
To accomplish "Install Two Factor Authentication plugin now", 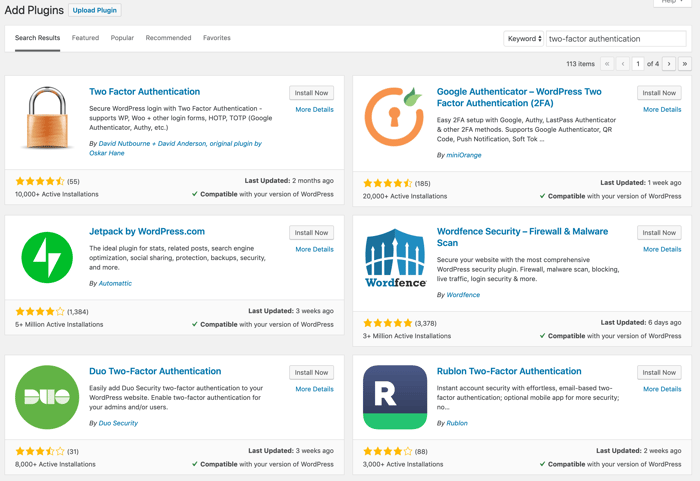I will coord(311,93).
